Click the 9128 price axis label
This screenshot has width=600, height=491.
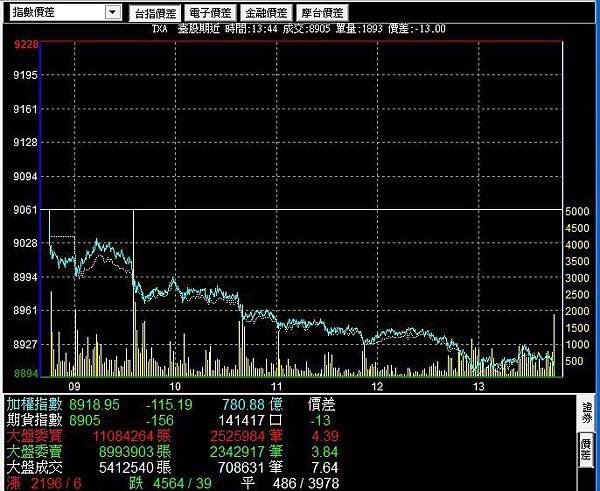[x=26, y=142]
